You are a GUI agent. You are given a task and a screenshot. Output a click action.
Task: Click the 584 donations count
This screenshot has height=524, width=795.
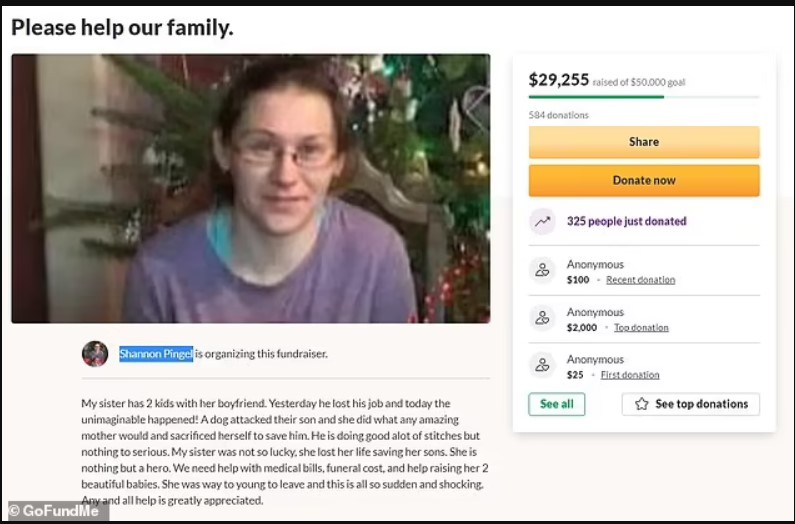coord(558,115)
